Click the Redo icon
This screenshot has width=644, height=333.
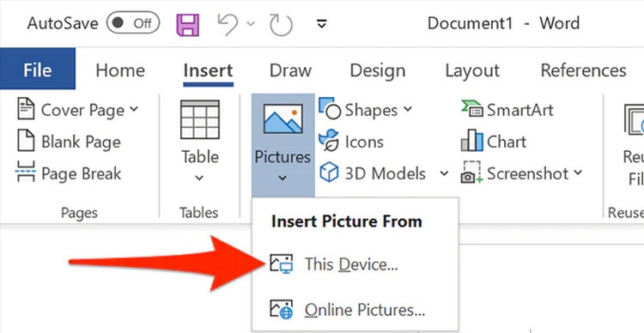[281, 25]
